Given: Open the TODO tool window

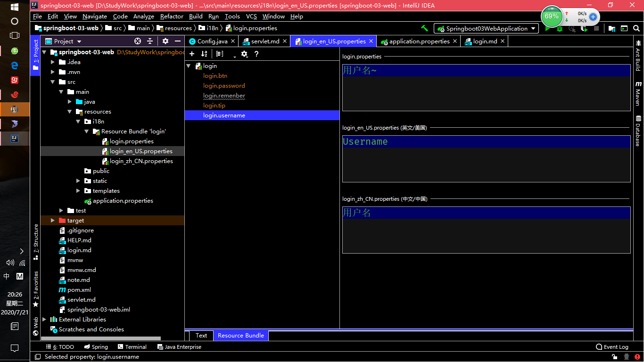Looking at the screenshot, I should click(60, 347).
